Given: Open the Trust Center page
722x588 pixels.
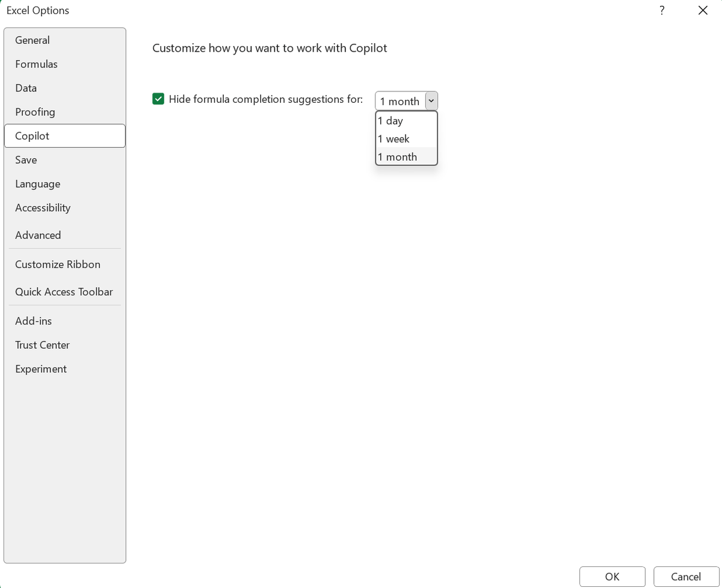Looking at the screenshot, I should [64, 345].
